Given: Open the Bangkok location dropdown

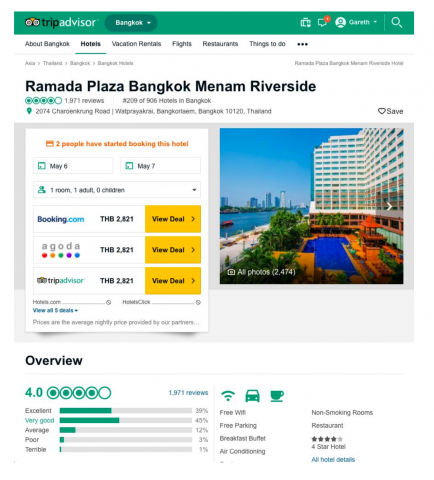Looking at the screenshot, I should point(131,23).
